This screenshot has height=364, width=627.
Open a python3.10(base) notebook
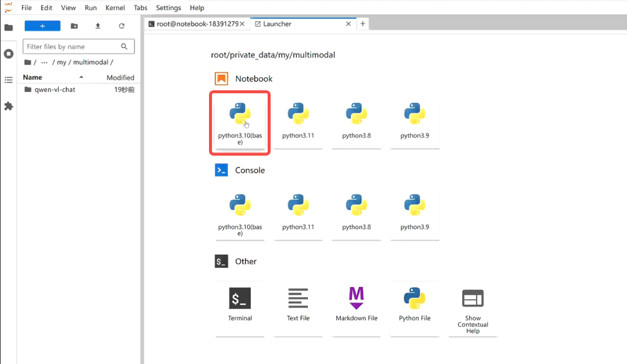click(240, 122)
